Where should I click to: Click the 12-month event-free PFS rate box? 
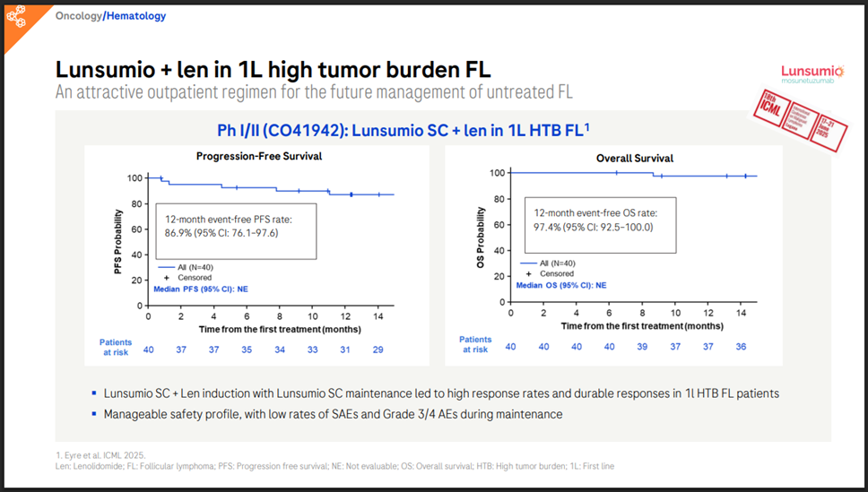(x=237, y=231)
